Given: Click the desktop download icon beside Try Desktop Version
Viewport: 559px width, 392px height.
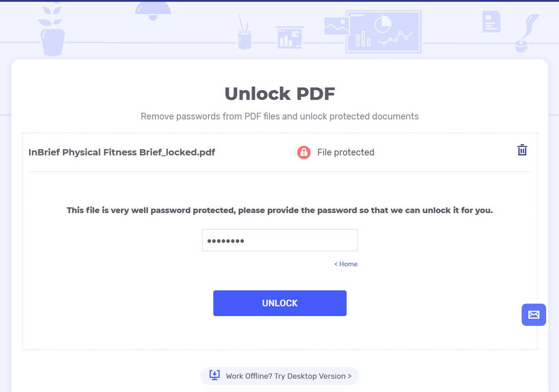Looking at the screenshot, I should (x=215, y=375).
